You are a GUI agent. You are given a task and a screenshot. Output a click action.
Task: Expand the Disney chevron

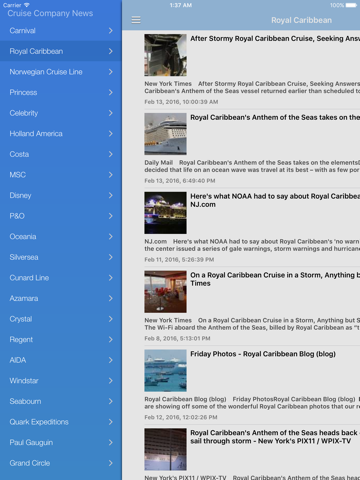[111, 195]
